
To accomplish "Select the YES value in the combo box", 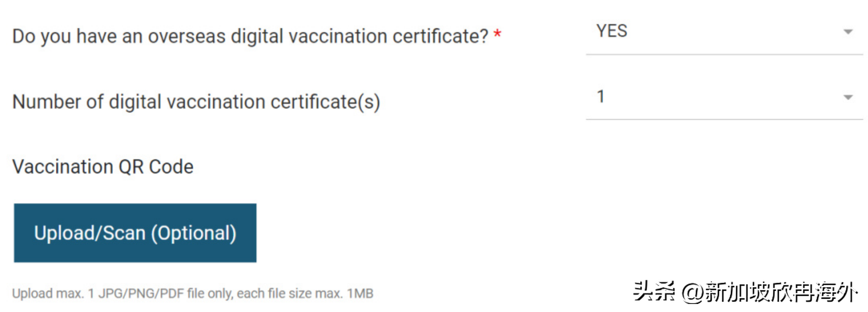I will 612,31.
